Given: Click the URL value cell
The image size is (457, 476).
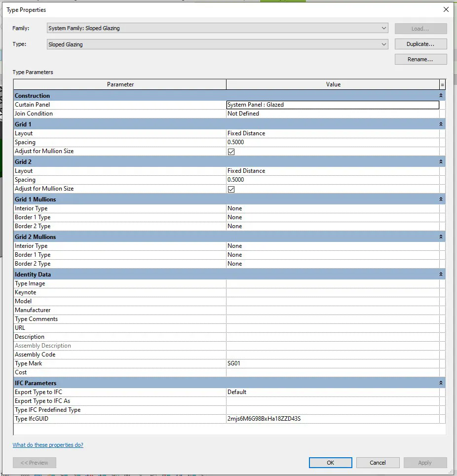Looking at the screenshot, I should [x=333, y=328].
